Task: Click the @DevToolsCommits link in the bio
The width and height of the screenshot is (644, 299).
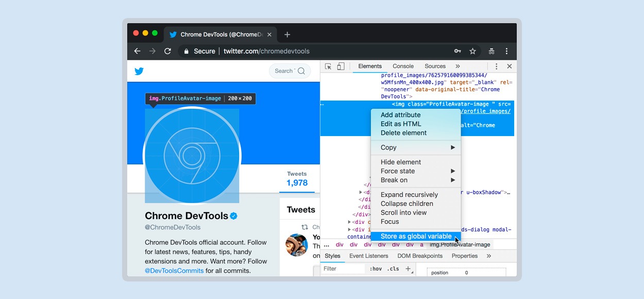Action: (x=174, y=271)
